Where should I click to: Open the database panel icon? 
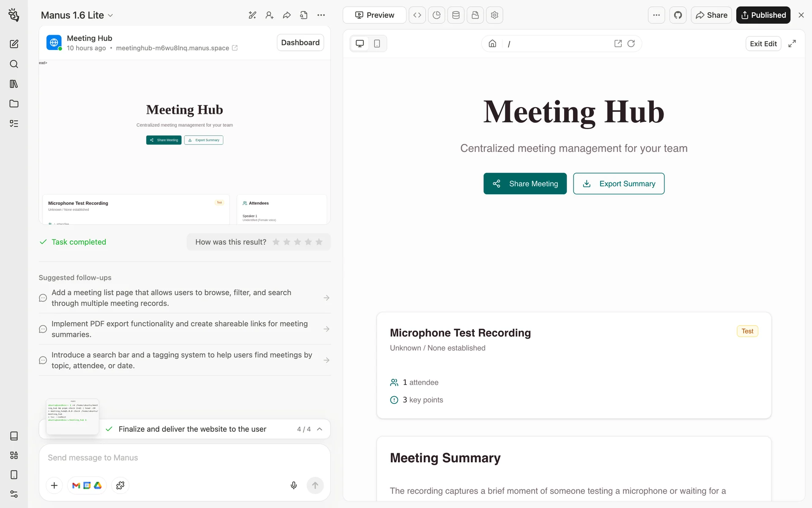click(456, 15)
